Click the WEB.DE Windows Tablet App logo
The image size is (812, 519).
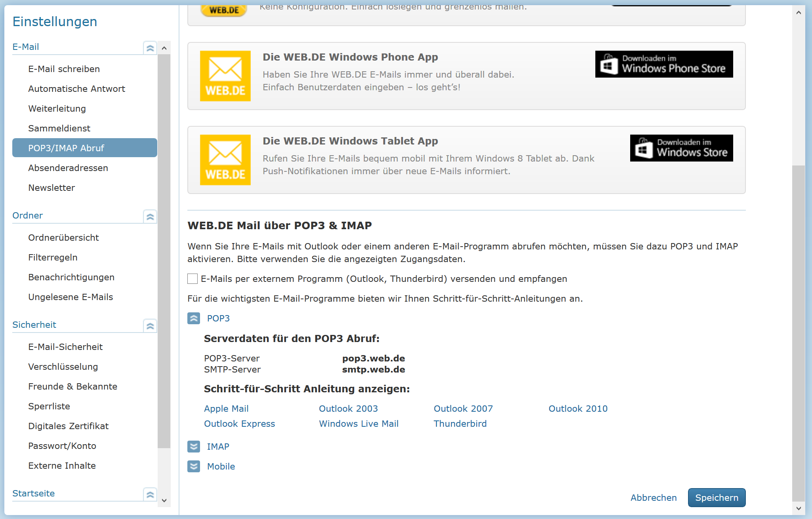[225, 160]
